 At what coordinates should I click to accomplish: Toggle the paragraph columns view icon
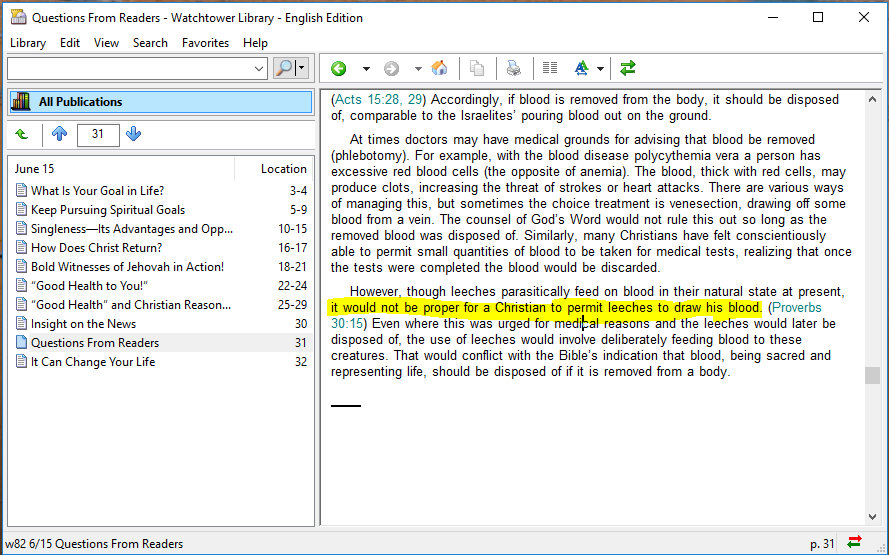point(549,69)
